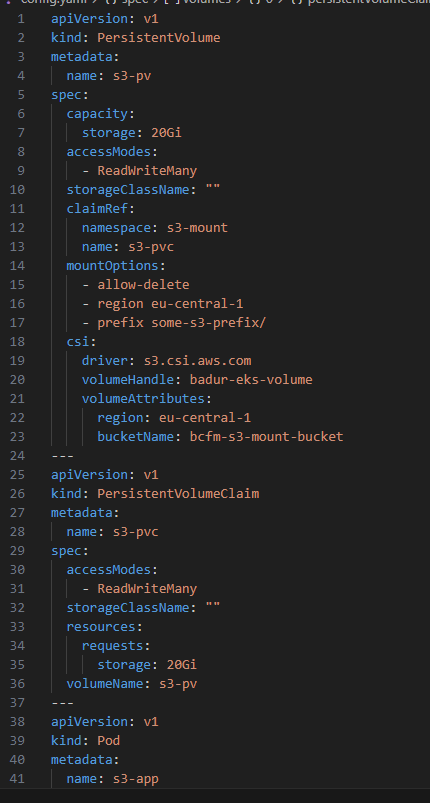
Task: Click 'badur-eks-volume' volumeHandle value
Action: [x=251, y=379]
